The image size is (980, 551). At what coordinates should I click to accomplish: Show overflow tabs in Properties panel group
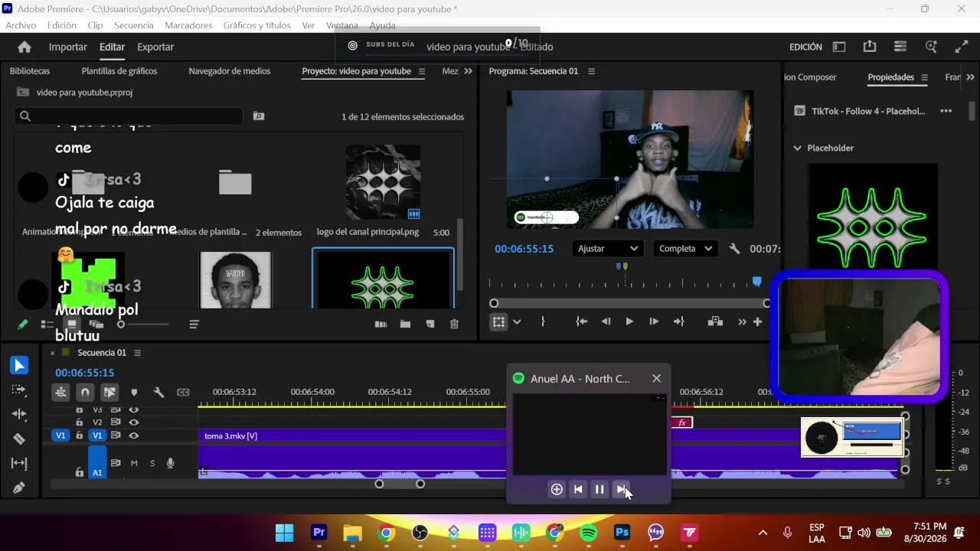click(970, 77)
